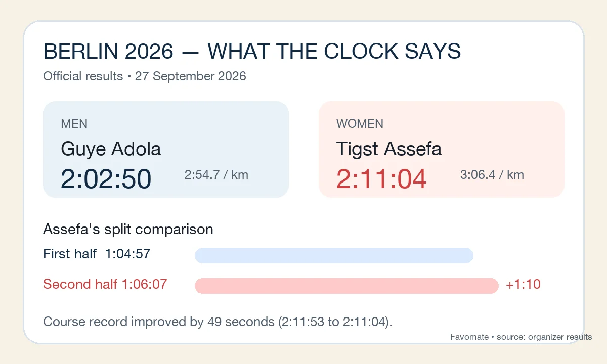Click the BERLIN 2026 headline title
This screenshot has height=364, width=607.
(252, 52)
